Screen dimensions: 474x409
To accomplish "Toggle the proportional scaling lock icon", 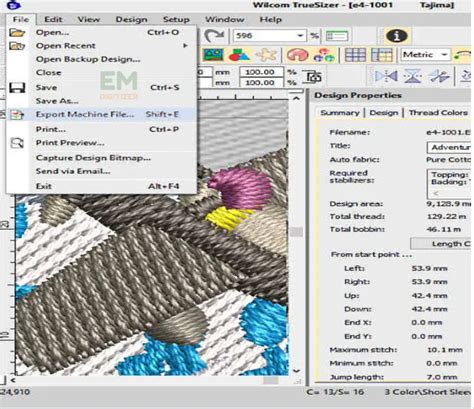I will 313,77.
